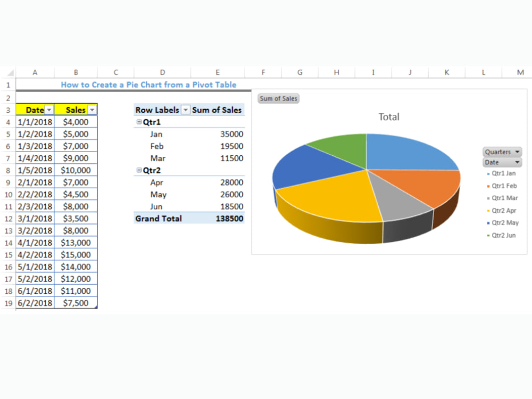Select date cell 4/2/2018

coord(35,254)
